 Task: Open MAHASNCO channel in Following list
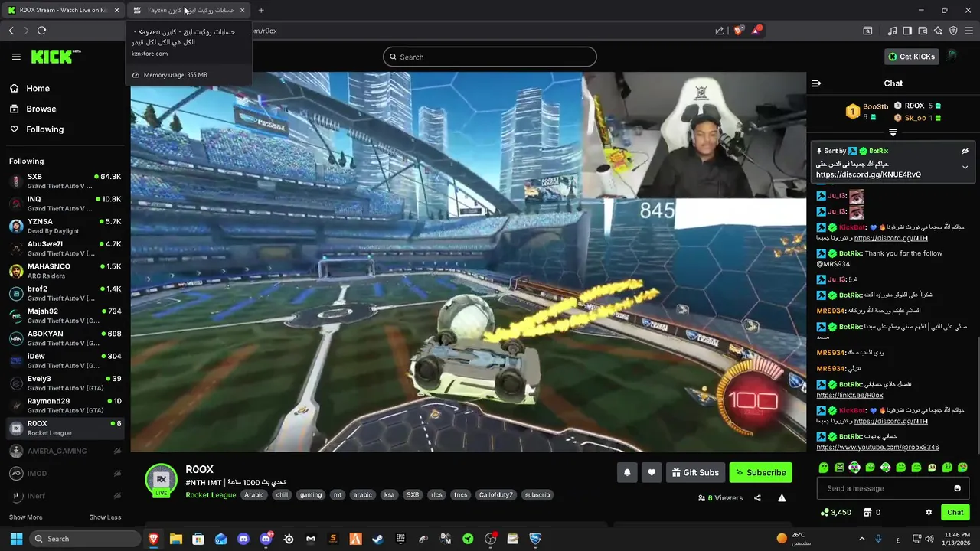(65, 271)
